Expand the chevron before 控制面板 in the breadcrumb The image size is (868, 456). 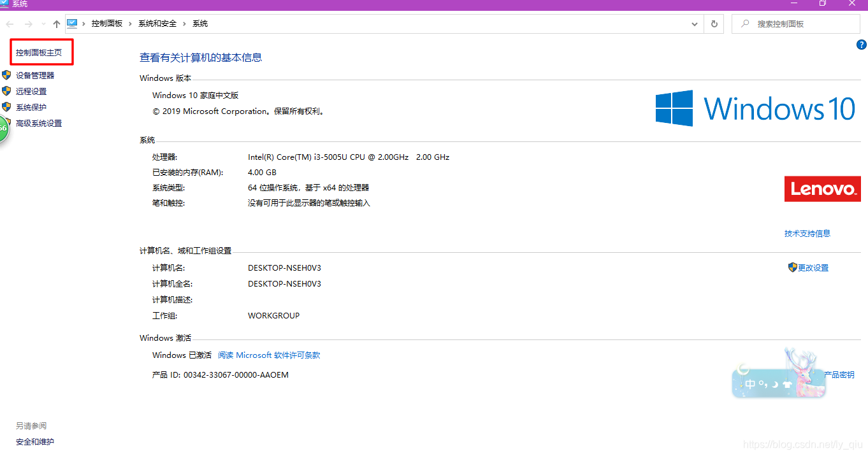[x=83, y=24]
